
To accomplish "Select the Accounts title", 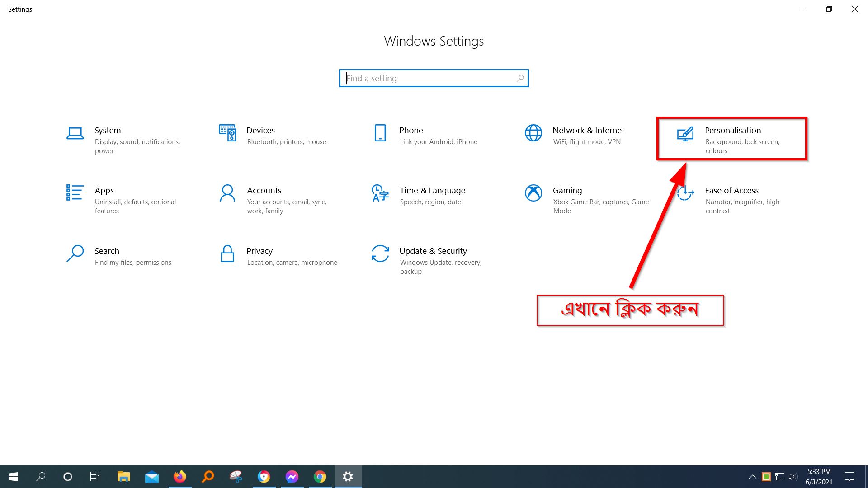I will click(x=264, y=190).
